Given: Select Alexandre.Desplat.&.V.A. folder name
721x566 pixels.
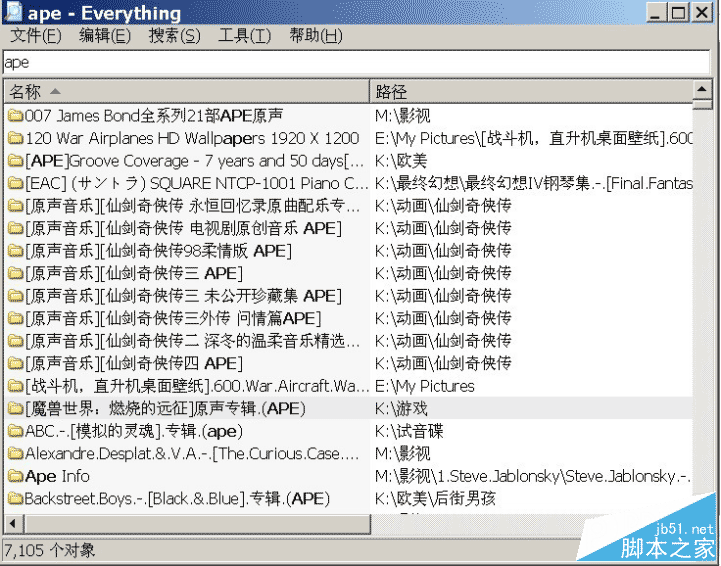Looking at the screenshot, I should pyautogui.click(x=192, y=454).
